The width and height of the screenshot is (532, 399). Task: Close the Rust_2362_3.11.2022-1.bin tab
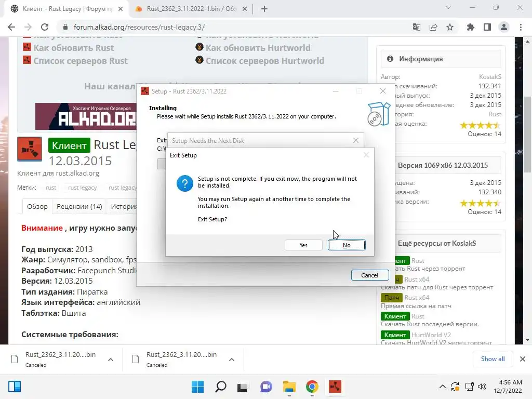tap(245, 9)
